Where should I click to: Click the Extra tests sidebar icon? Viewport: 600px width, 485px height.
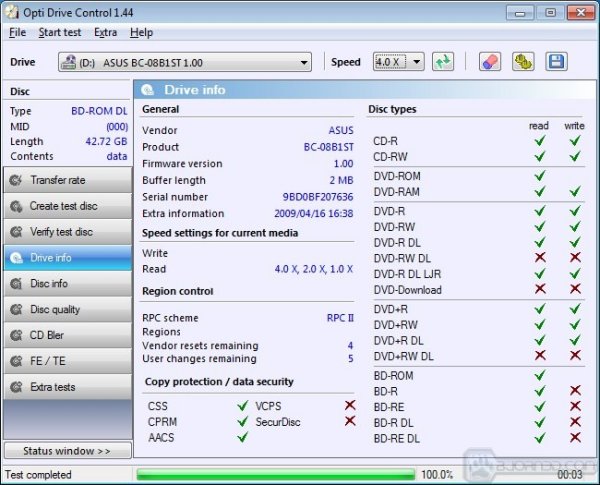[16, 387]
